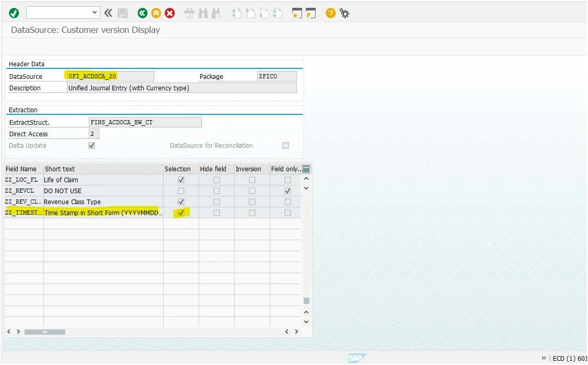The height and width of the screenshot is (365, 588).
Task: Click the Short text column header
Action: pos(103,169)
